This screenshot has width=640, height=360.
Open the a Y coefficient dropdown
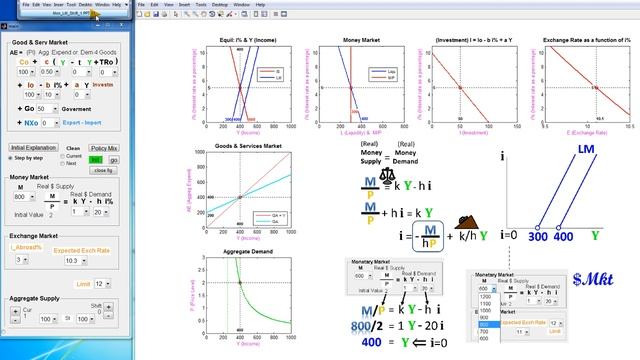tap(82, 95)
